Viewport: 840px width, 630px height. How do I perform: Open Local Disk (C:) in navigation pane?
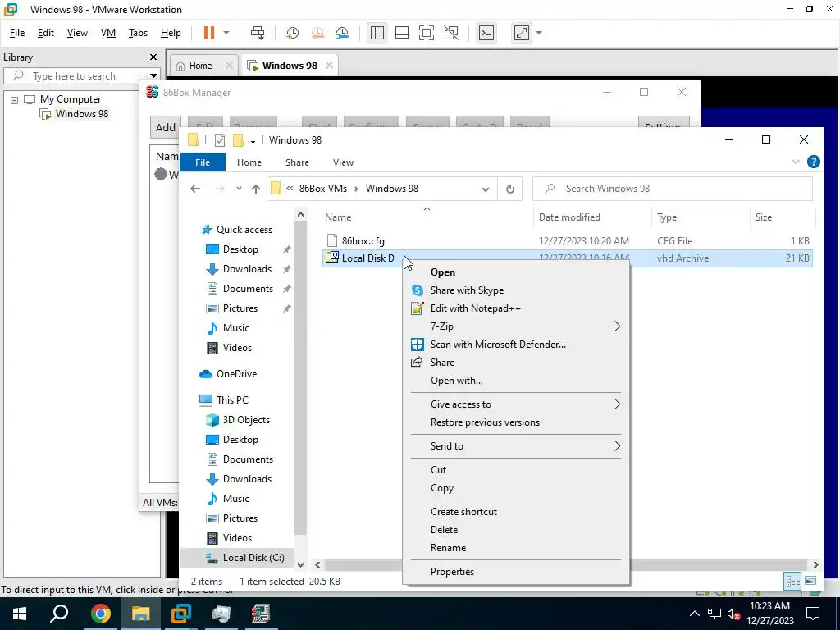(253, 558)
